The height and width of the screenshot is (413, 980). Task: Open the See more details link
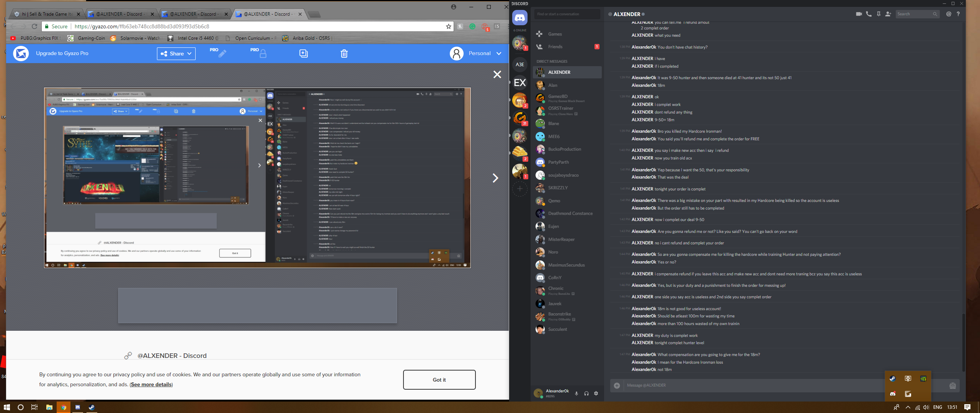coord(151,384)
